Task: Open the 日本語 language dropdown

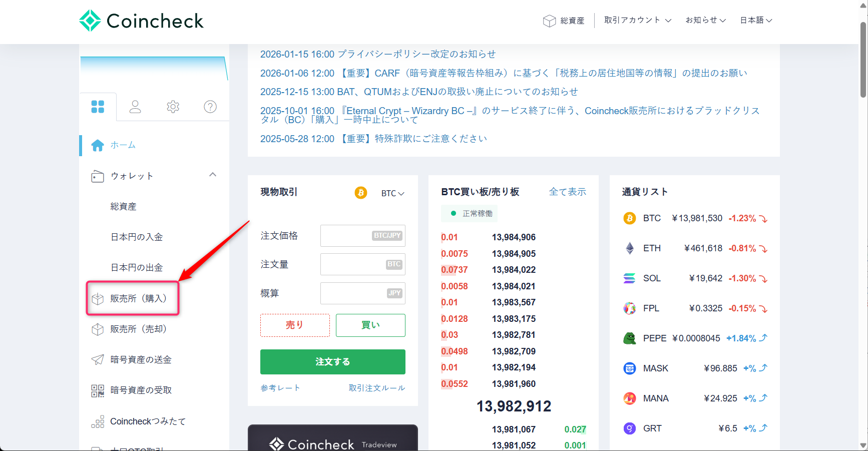Action: click(756, 21)
